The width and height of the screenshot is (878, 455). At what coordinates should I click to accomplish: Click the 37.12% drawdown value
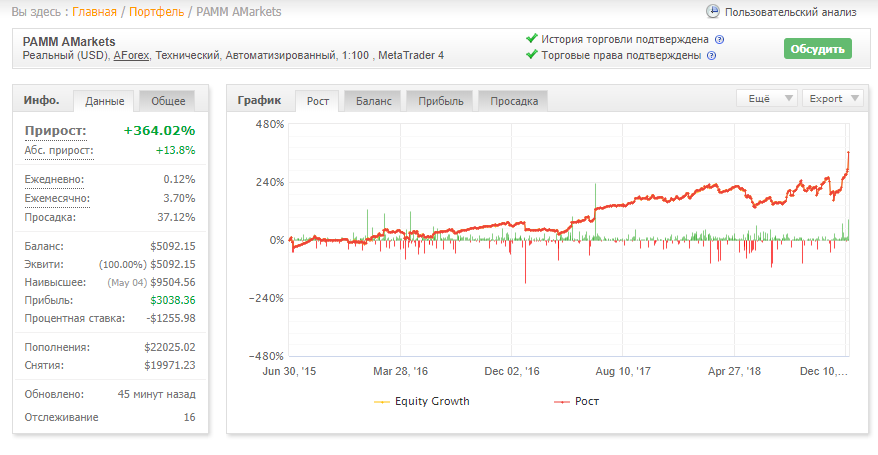point(176,217)
